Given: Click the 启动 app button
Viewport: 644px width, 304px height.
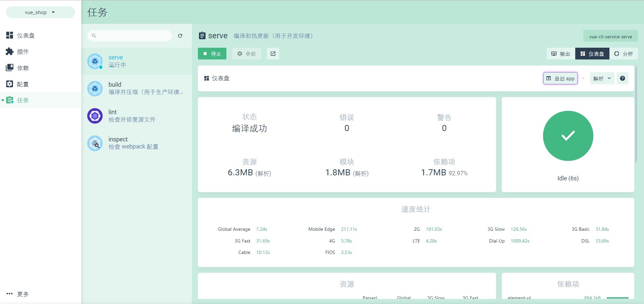Looking at the screenshot, I should (560, 79).
